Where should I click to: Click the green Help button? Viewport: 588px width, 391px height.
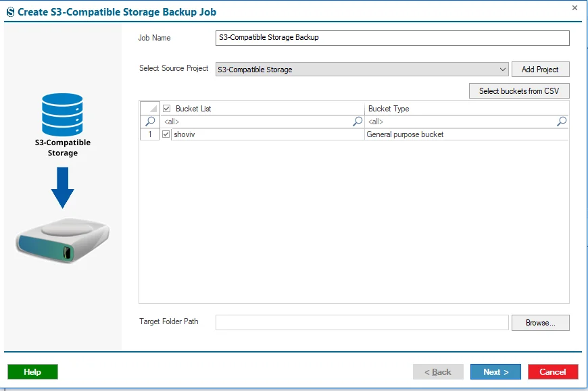(x=32, y=372)
